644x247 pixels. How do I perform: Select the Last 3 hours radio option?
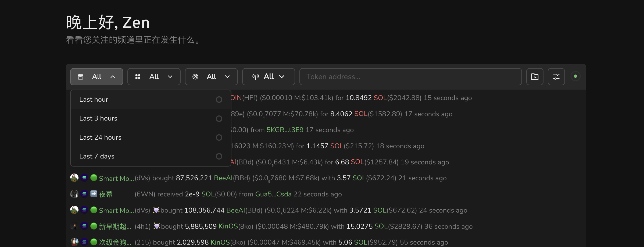tap(219, 119)
